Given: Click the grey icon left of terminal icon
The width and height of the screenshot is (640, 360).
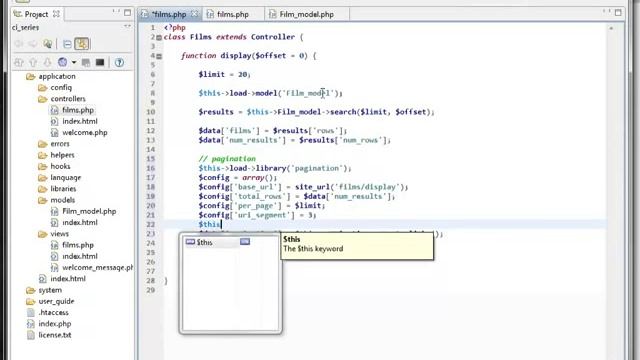Looking at the screenshot, I should pos(86,62).
